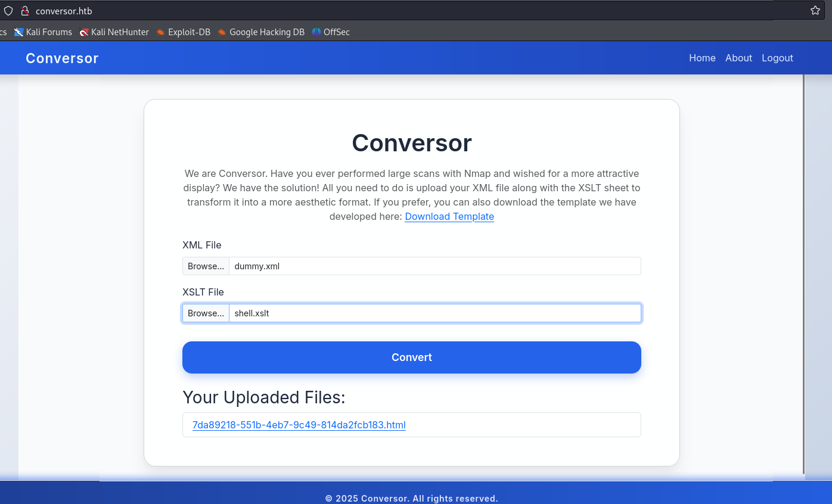The image size is (832, 504).
Task: Go to the Home nav item
Action: click(x=702, y=58)
